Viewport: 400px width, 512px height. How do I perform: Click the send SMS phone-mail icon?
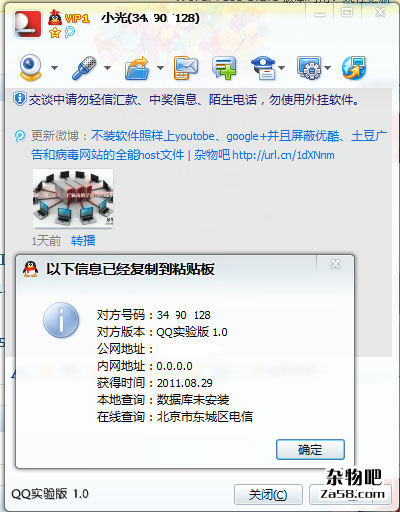click(x=186, y=68)
